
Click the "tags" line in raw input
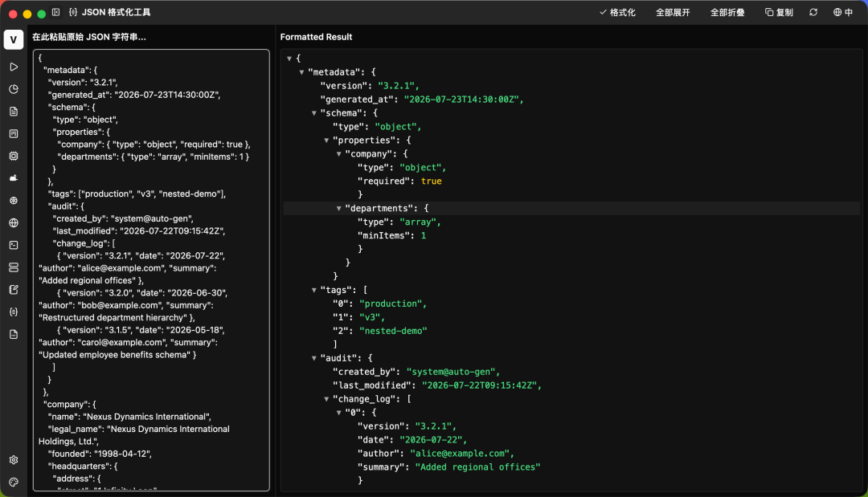(137, 194)
